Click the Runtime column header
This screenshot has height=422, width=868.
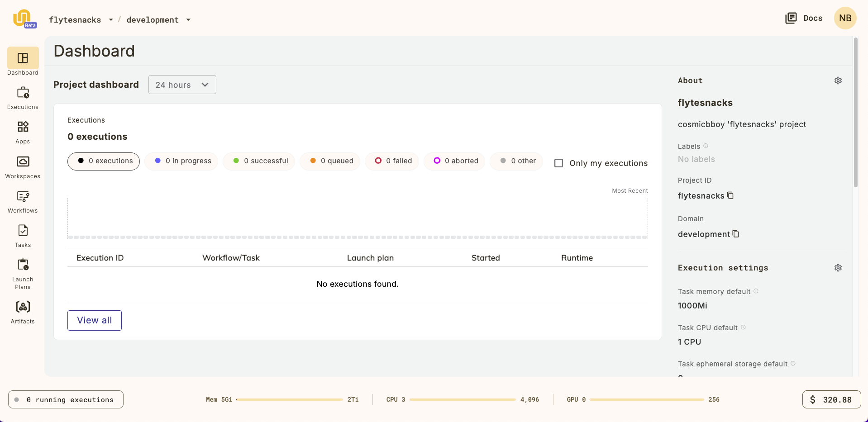coord(577,258)
